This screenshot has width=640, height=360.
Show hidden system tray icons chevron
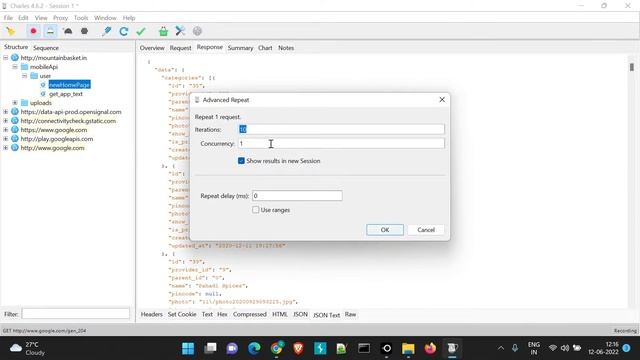(x=500, y=348)
